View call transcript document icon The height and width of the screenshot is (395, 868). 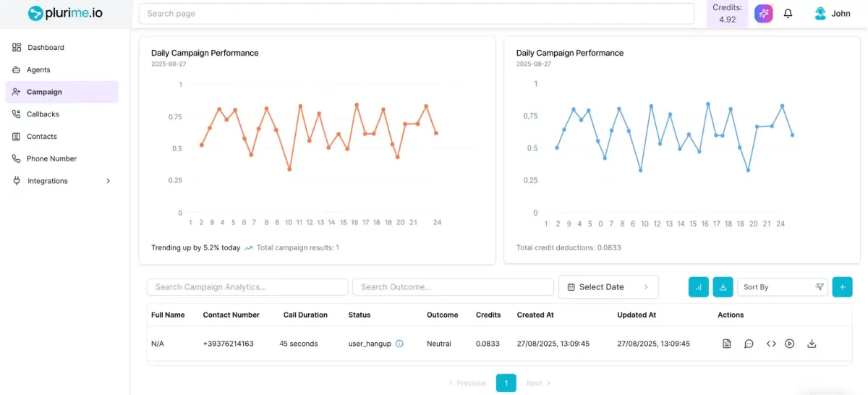pyautogui.click(x=727, y=344)
